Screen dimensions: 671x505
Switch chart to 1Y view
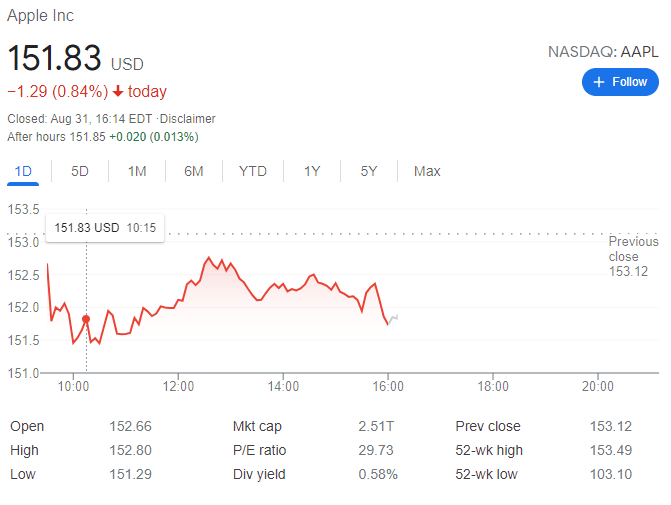[x=312, y=171]
